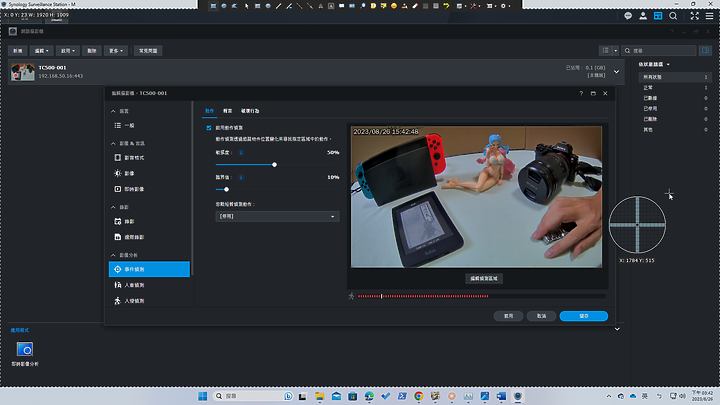Click the camera search input field

tap(659, 51)
